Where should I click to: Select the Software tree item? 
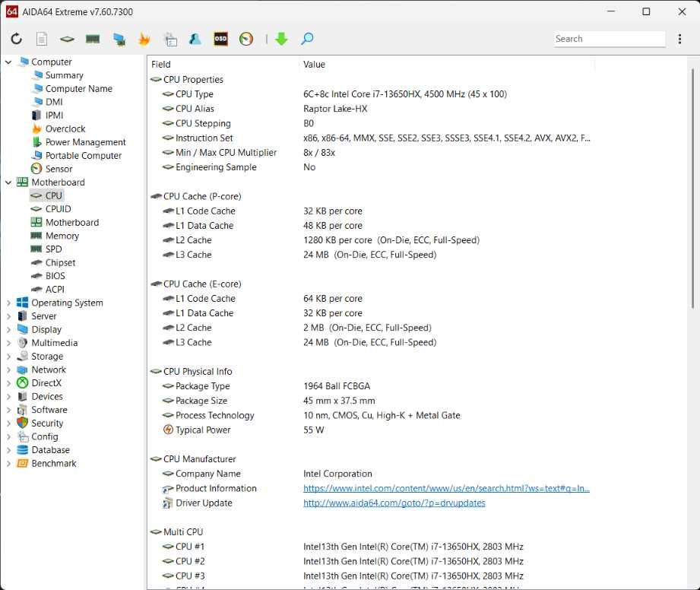pyautogui.click(x=49, y=410)
